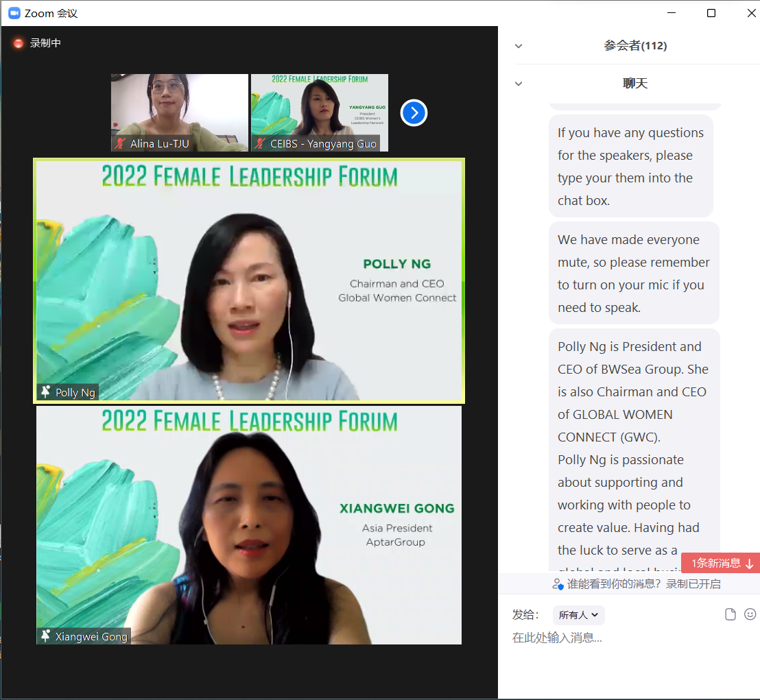
Task: Click the who-can-see-messages person icon
Action: (558, 584)
